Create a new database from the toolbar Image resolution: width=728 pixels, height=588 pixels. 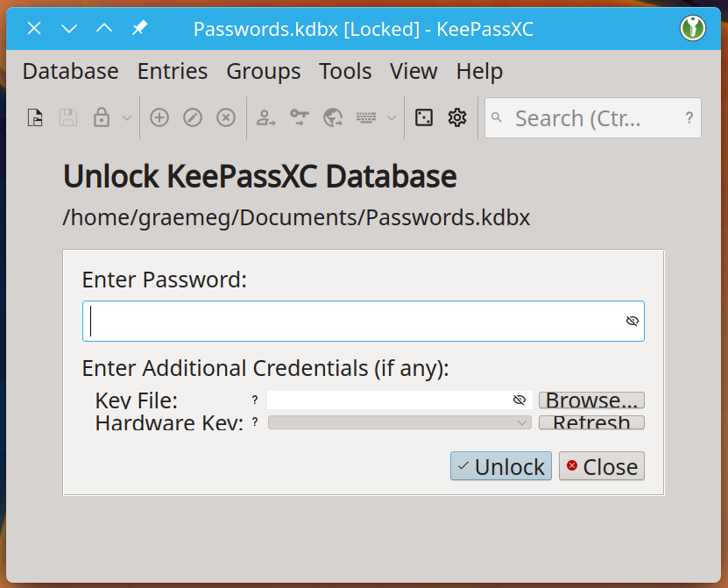[35, 117]
